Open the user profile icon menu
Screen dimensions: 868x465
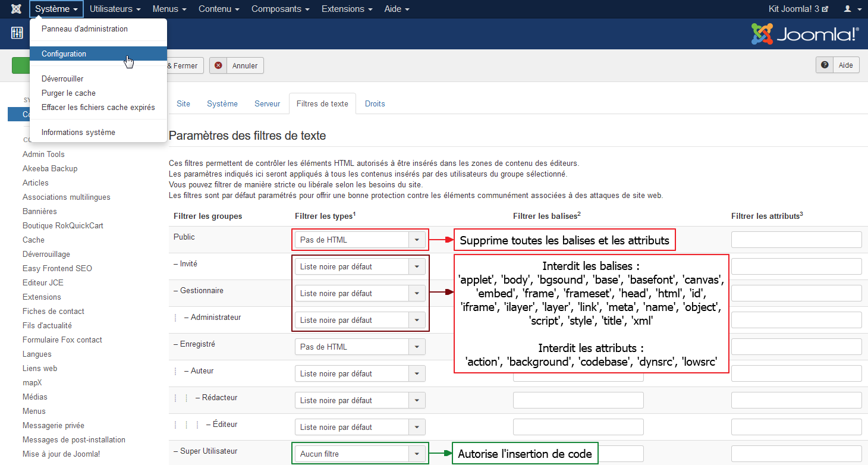[x=851, y=9]
